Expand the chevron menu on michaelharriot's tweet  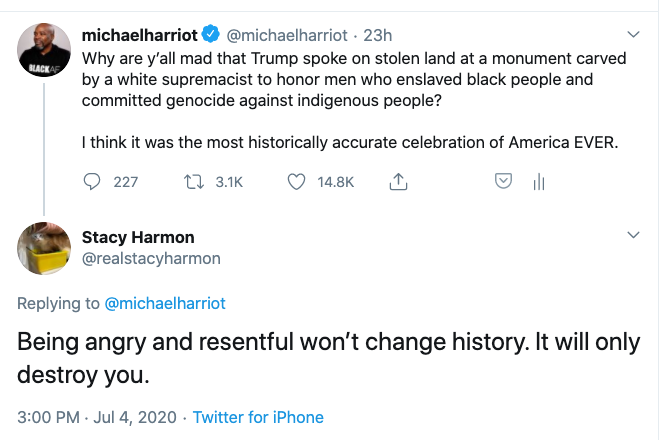coord(632,35)
